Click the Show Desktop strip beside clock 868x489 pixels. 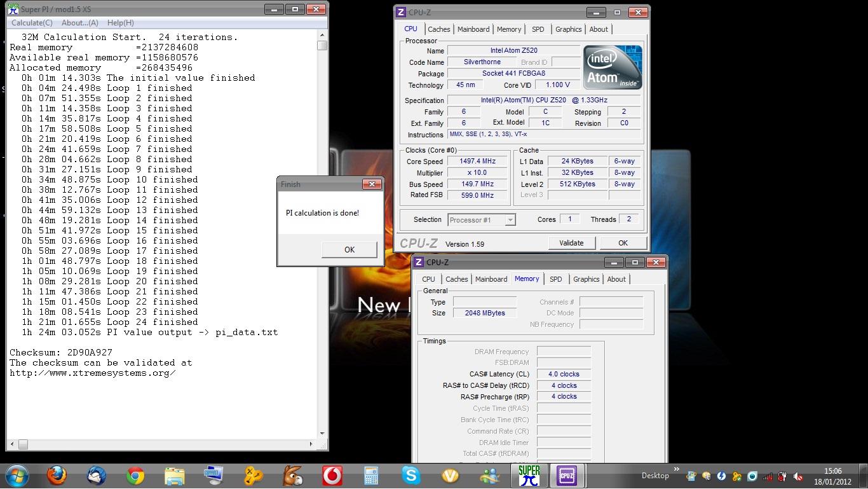864,476
